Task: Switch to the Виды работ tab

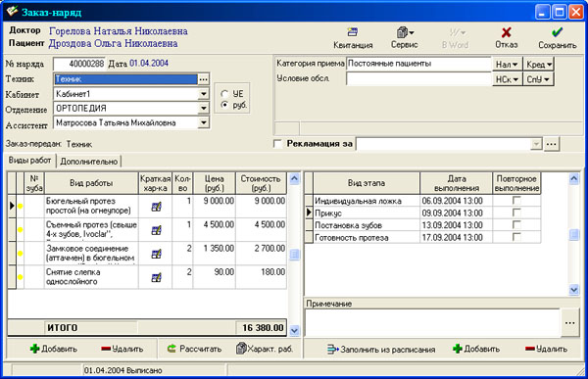Action: 30,161
